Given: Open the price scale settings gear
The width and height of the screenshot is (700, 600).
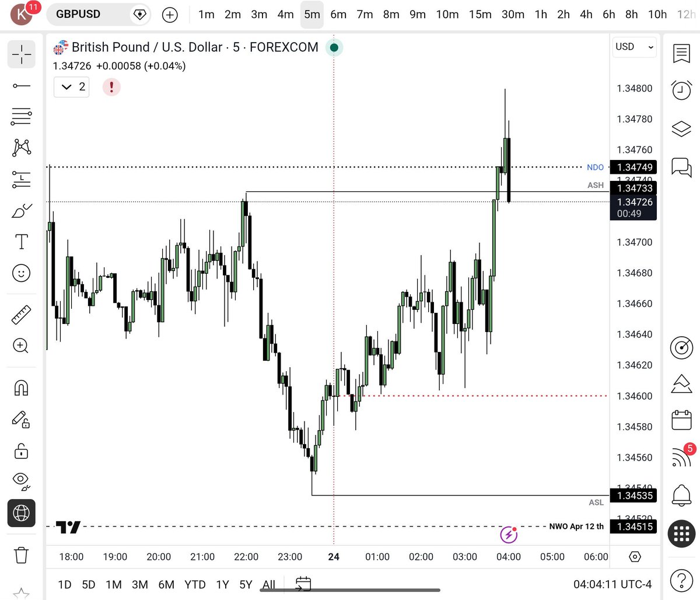Looking at the screenshot, I should click(635, 557).
